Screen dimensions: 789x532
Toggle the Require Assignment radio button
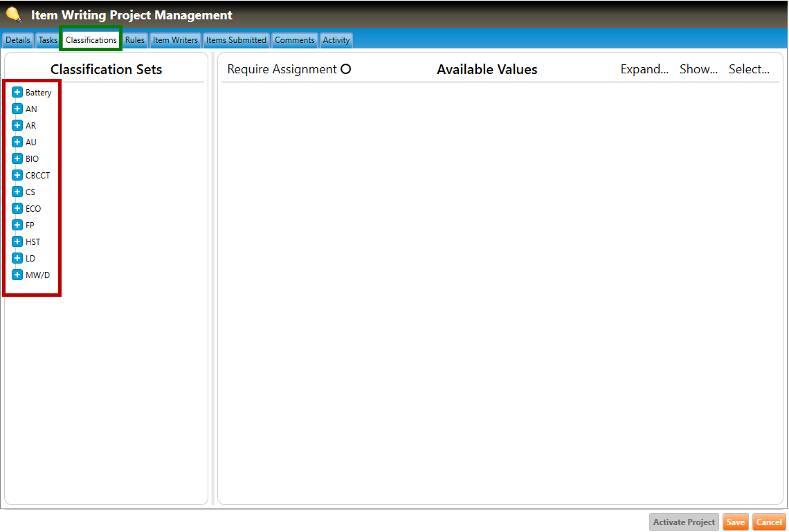[346, 69]
